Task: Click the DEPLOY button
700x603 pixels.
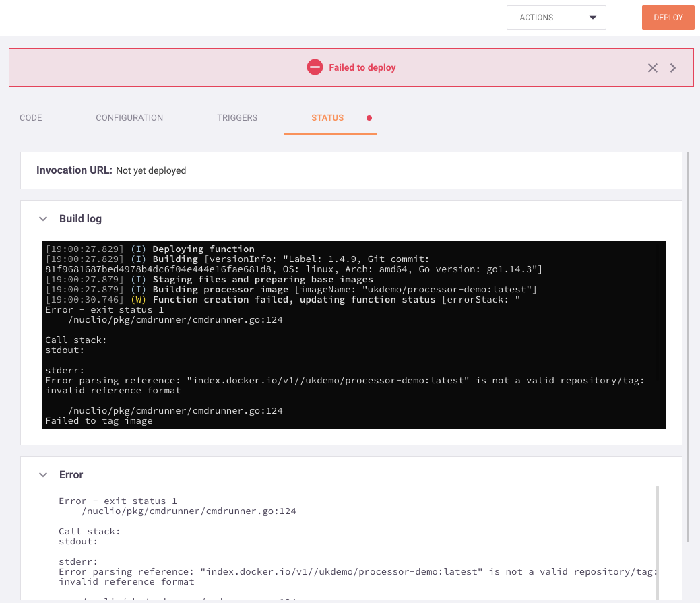Action: pos(668,17)
